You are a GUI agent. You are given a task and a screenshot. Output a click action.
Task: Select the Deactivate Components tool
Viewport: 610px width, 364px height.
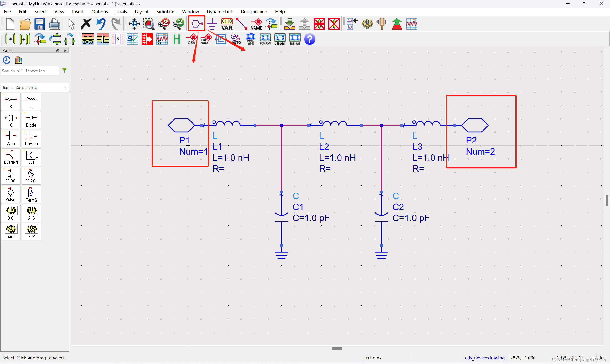click(x=319, y=24)
